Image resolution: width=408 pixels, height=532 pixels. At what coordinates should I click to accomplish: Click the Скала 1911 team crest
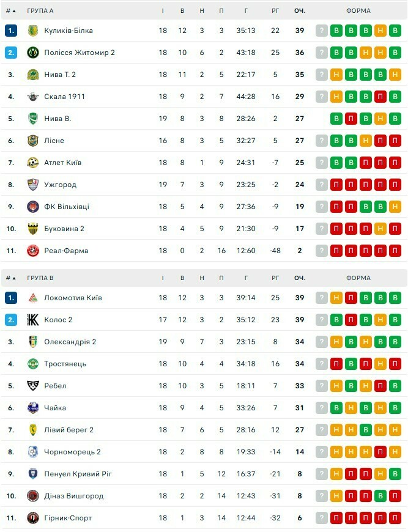tap(33, 97)
